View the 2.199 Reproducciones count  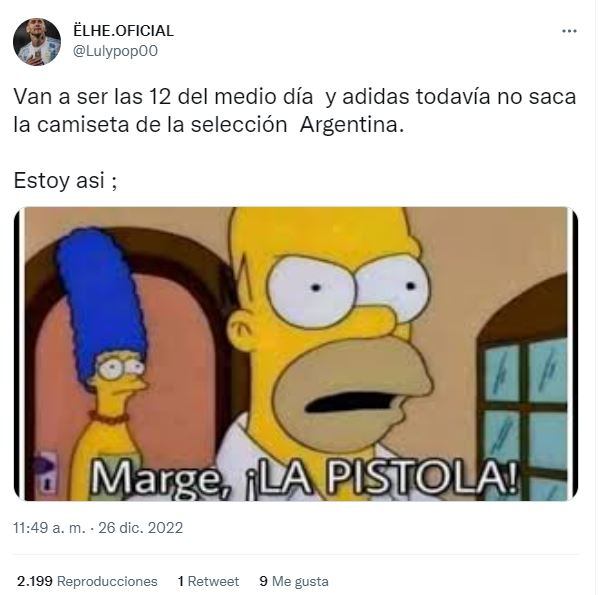(87, 581)
